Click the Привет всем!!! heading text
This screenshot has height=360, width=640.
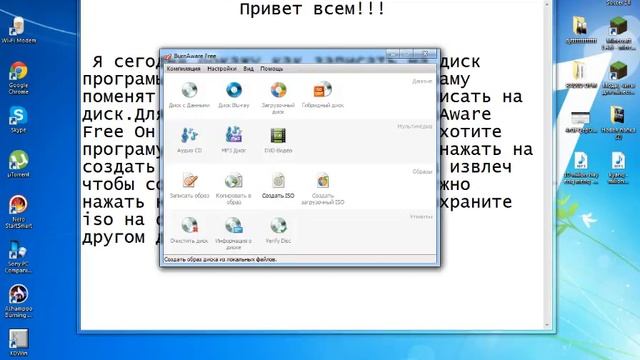point(312,9)
